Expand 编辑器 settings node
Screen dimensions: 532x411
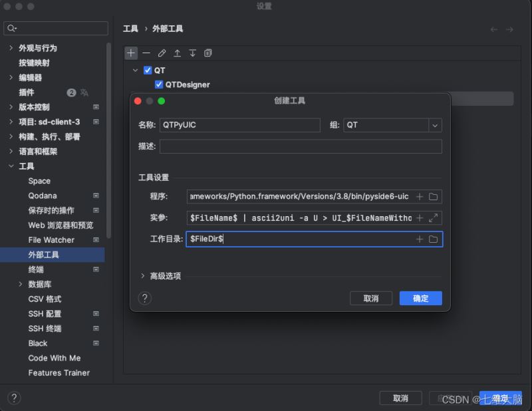pyautogui.click(x=11, y=77)
